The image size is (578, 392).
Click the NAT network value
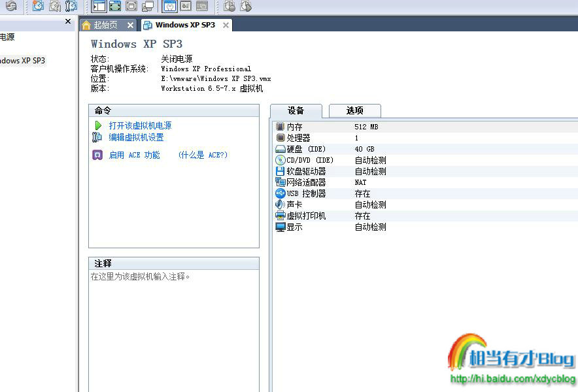click(360, 182)
